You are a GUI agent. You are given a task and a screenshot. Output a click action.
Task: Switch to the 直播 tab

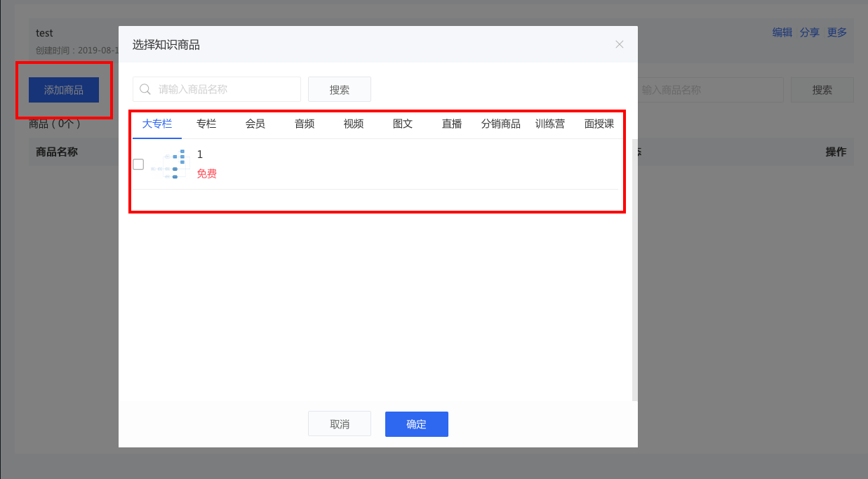(x=452, y=124)
